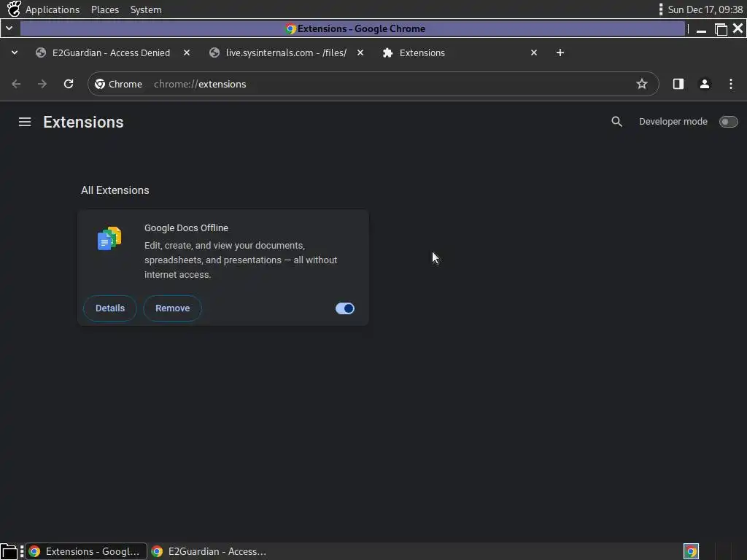Click the Developer mode label
The width and height of the screenshot is (747, 560).
[673, 122]
